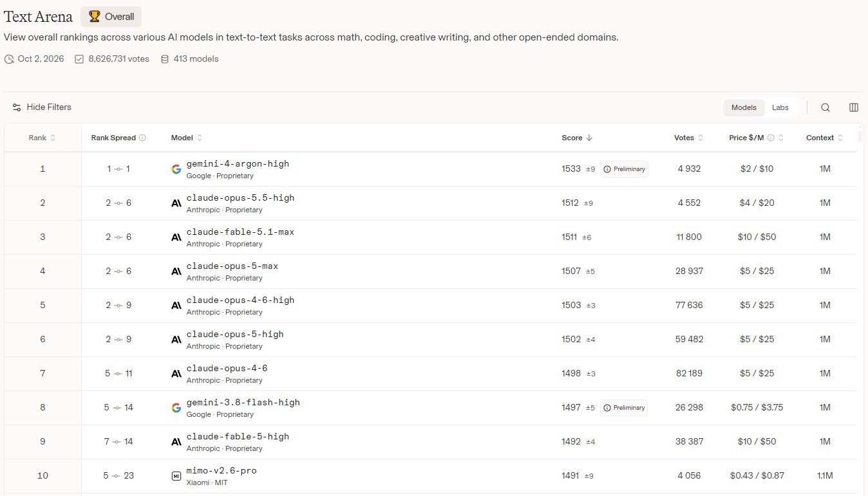
Task: Click the Price $/M info icon
Action: tap(771, 138)
